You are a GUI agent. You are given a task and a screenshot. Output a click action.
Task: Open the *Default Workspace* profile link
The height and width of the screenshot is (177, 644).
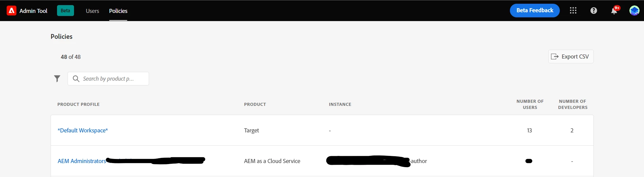tap(82, 130)
